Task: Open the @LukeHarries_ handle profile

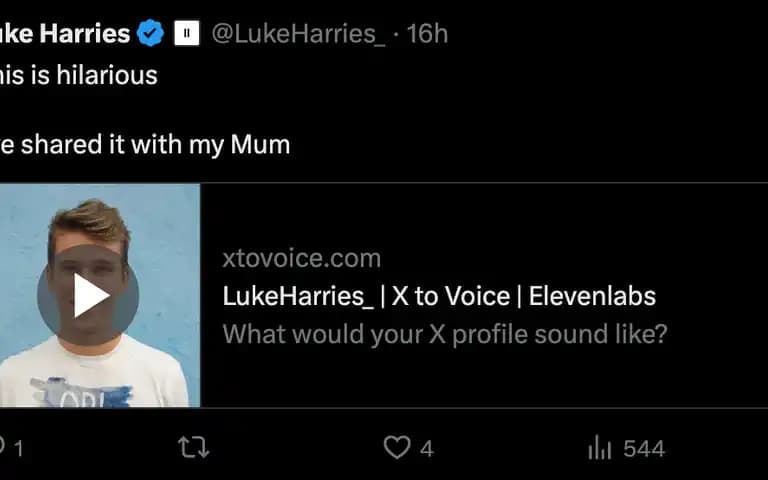Action: tap(298, 34)
